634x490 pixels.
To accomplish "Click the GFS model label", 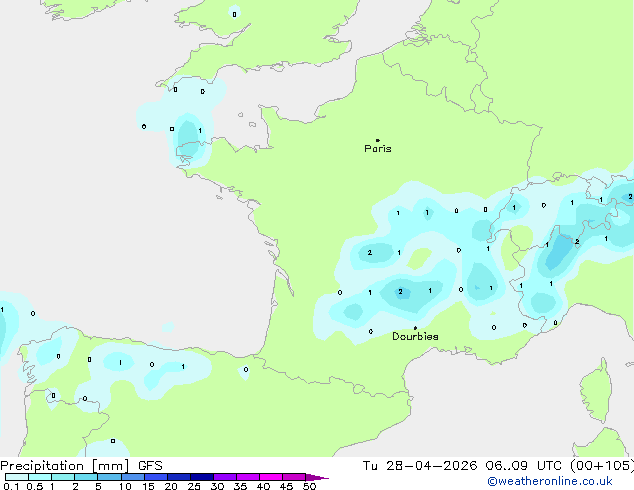I will [x=150, y=466].
